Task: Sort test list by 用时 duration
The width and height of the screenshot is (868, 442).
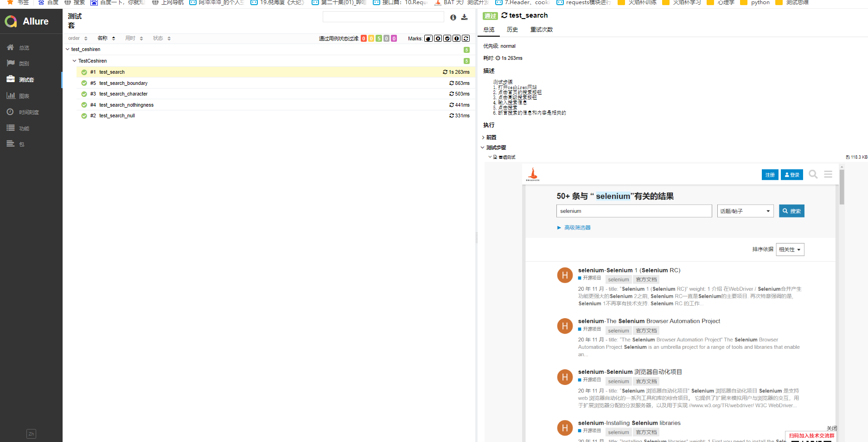Action: 134,38
